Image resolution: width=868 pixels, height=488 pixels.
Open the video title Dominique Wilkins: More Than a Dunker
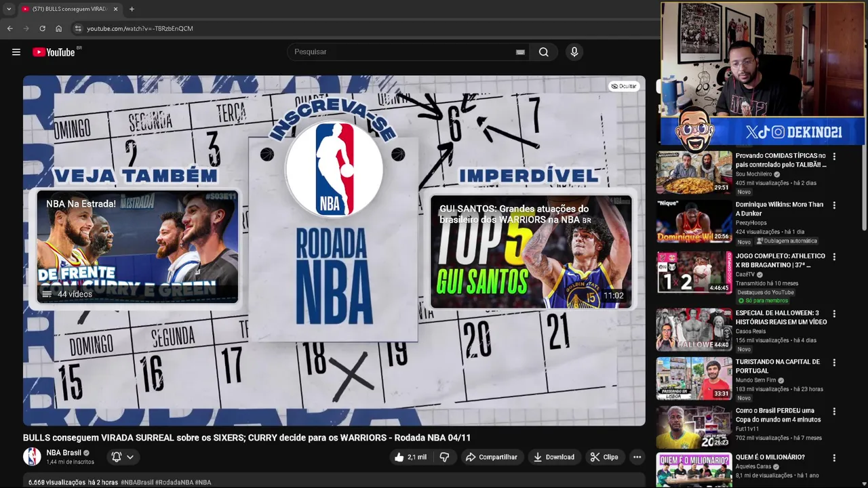[780, 209]
